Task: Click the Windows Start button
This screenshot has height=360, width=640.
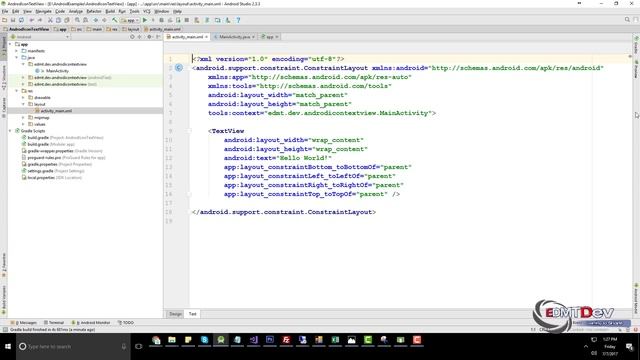Action: pyautogui.click(x=8, y=347)
